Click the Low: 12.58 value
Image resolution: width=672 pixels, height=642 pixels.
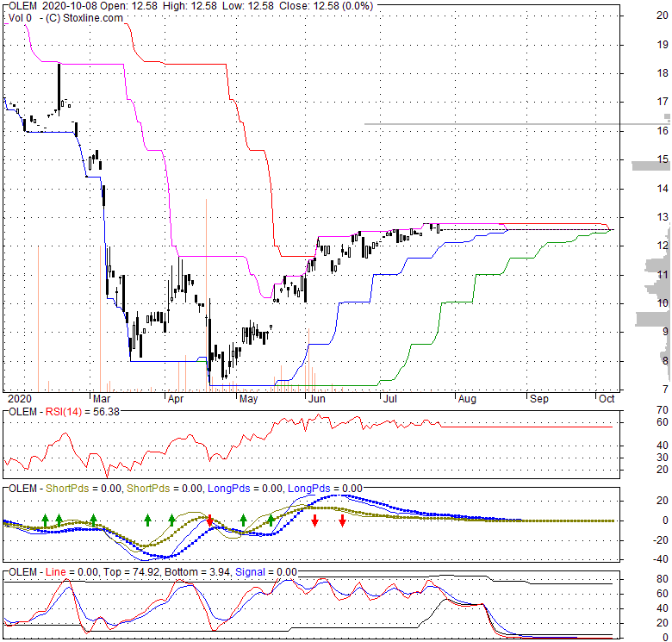coord(246,6)
